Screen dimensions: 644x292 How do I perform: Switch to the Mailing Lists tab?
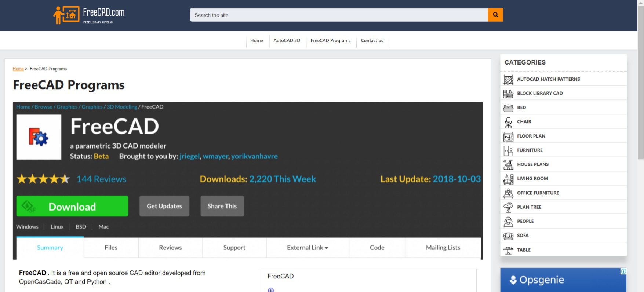point(443,248)
